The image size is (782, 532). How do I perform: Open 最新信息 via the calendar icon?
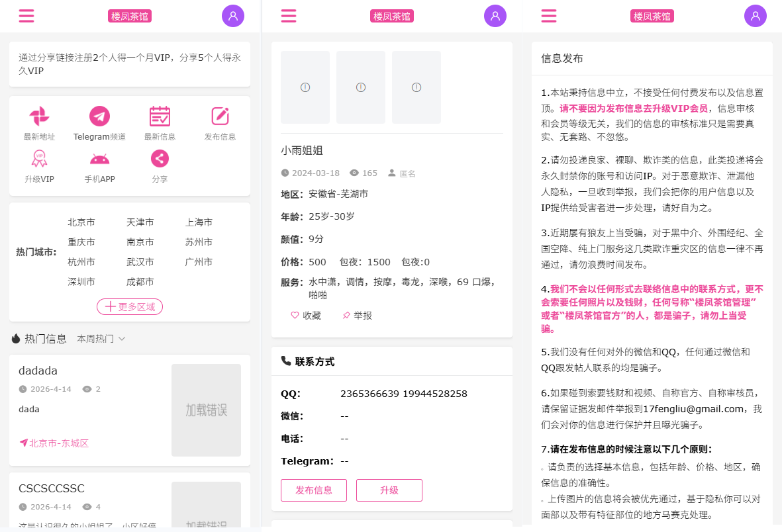coord(160,116)
